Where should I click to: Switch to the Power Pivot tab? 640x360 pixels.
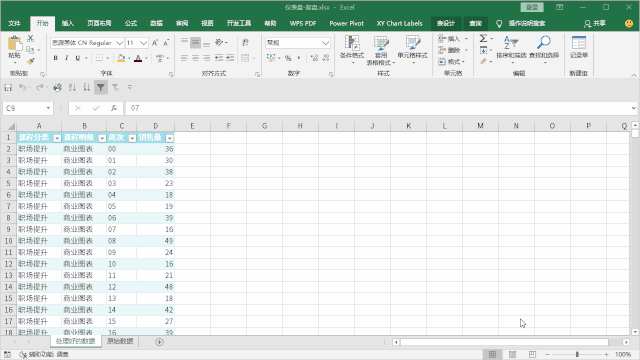click(x=347, y=23)
